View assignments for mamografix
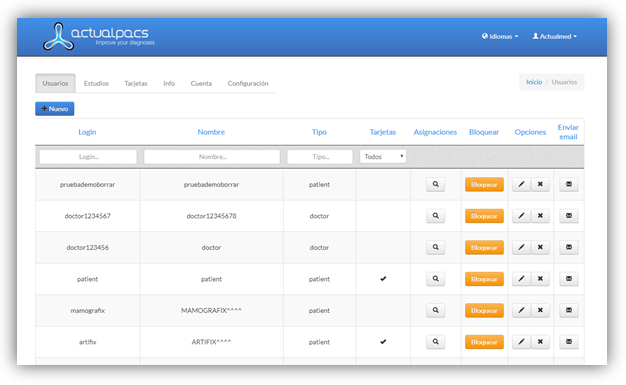 click(436, 310)
